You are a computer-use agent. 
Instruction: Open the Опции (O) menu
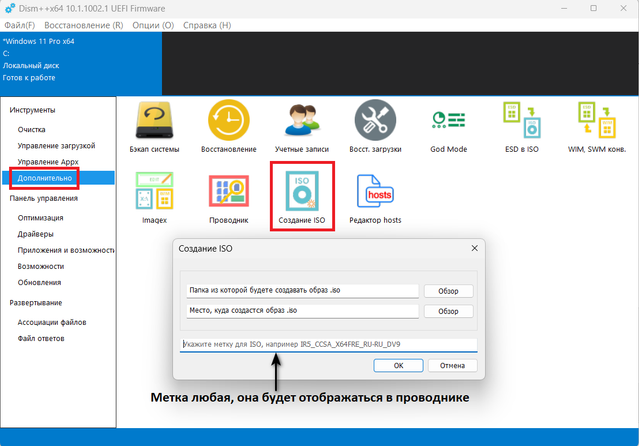[x=153, y=25]
